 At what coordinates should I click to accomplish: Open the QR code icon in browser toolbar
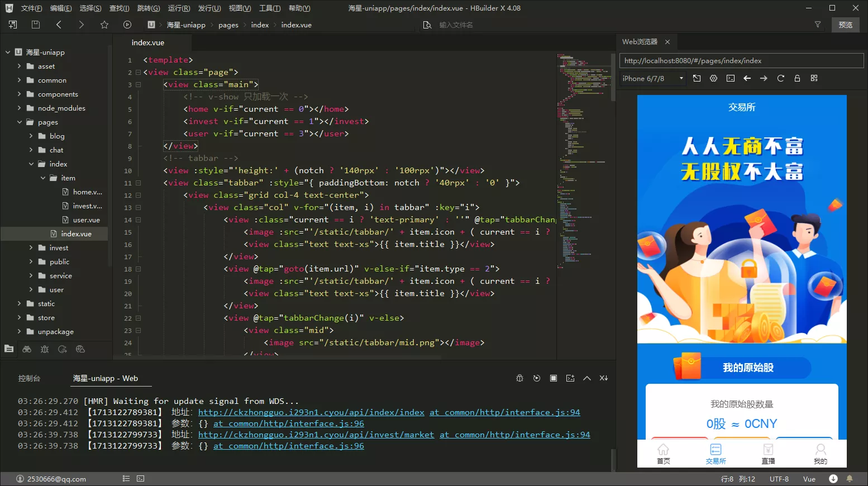(814, 79)
